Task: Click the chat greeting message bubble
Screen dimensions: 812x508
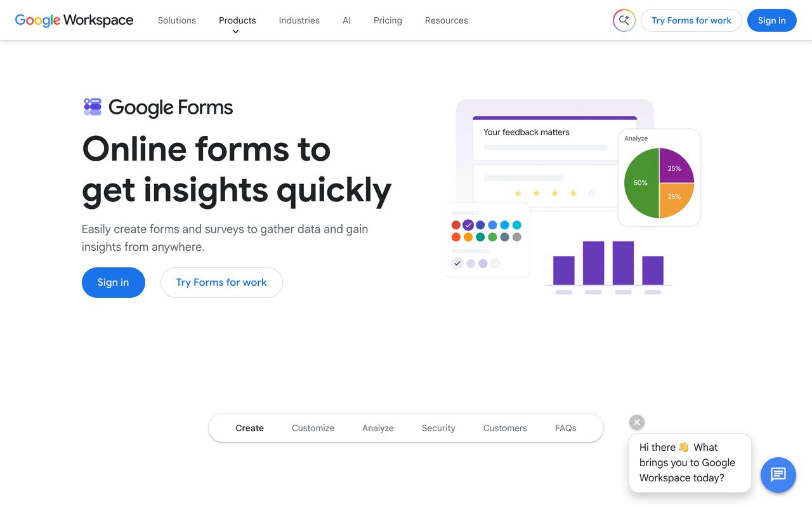Action: pos(690,463)
